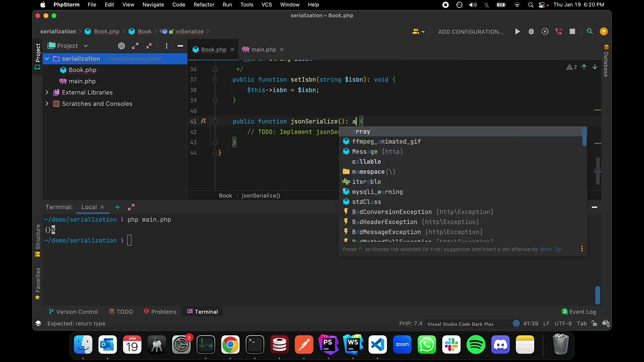Open completion popup options three-dot icon

(x=582, y=249)
